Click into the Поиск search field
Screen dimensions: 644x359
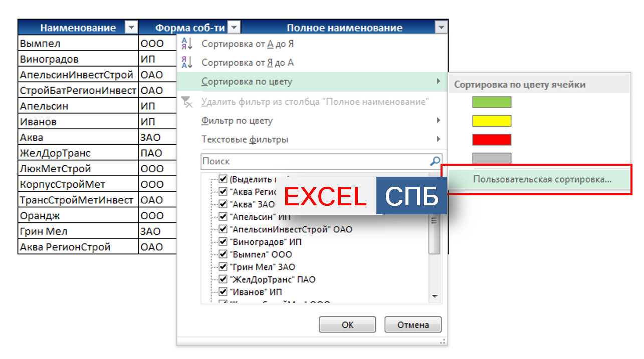(x=313, y=161)
